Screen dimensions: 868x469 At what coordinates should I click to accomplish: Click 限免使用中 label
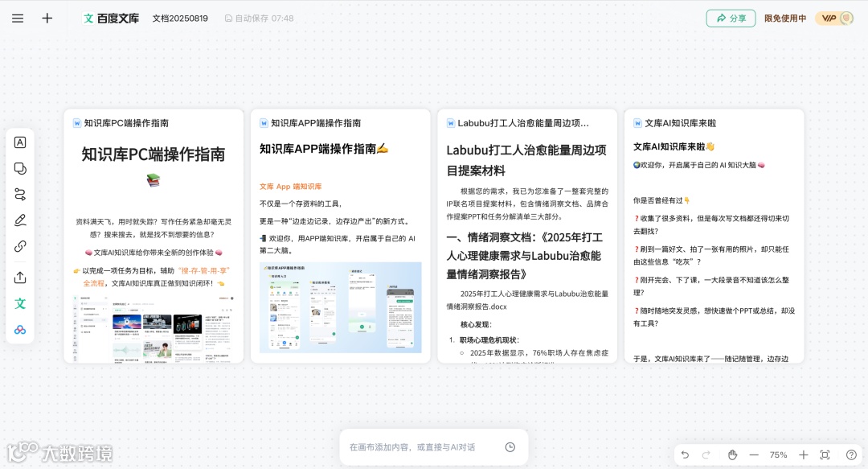[785, 19]
